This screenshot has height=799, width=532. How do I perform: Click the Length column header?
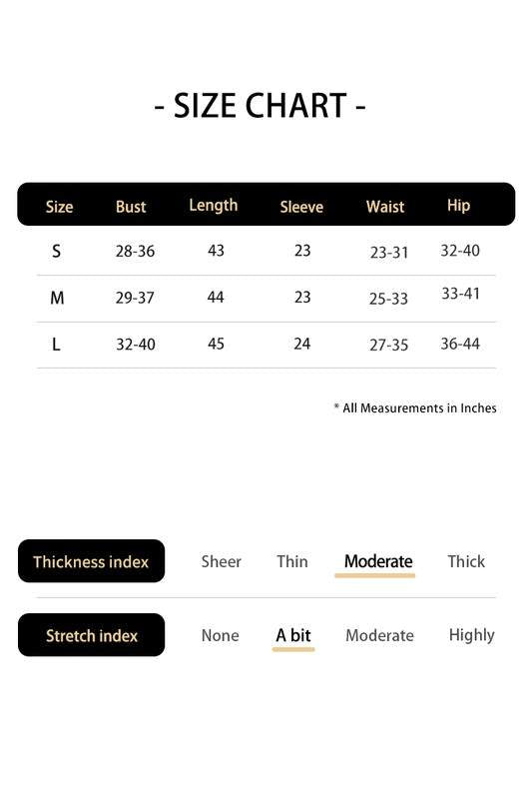click(214, 206)
